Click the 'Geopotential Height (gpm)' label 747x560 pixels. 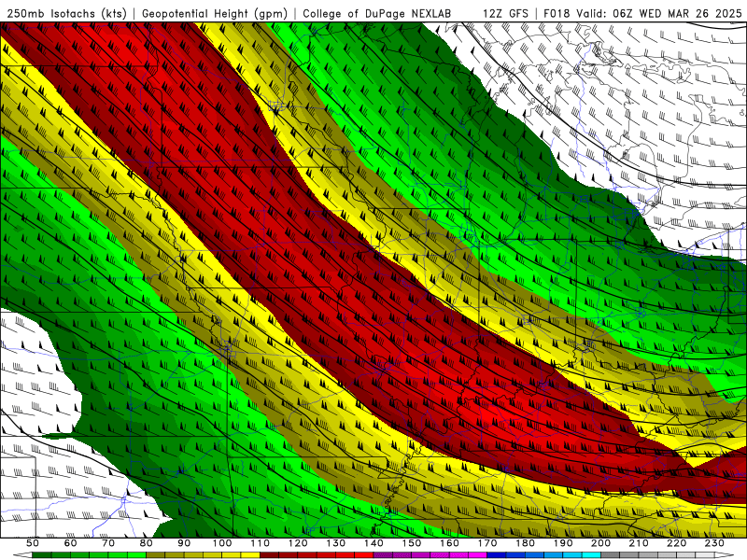point(215,13)
